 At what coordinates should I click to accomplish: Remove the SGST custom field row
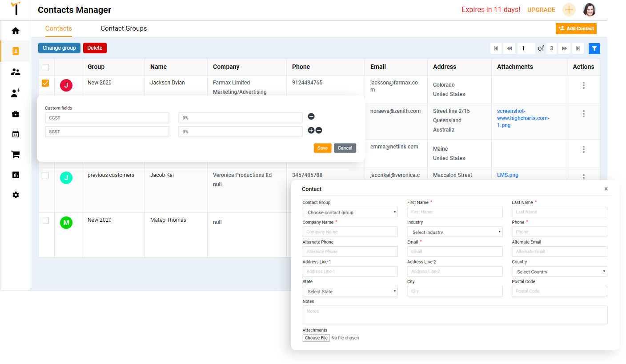pyautogui.click(x=319, y=131)
